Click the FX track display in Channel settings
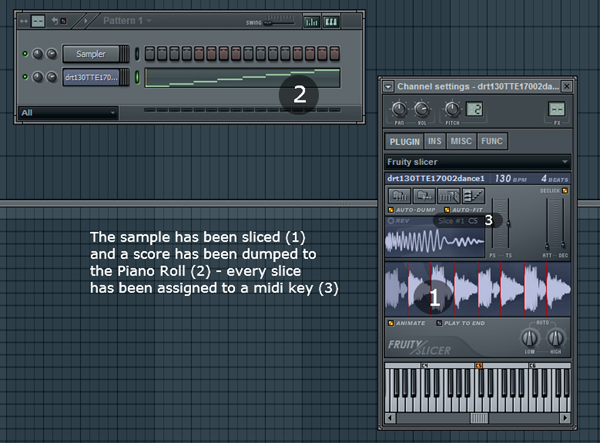The width and height of the screenshot is (600, 443). pyautogui.click(x=556, y=109)
